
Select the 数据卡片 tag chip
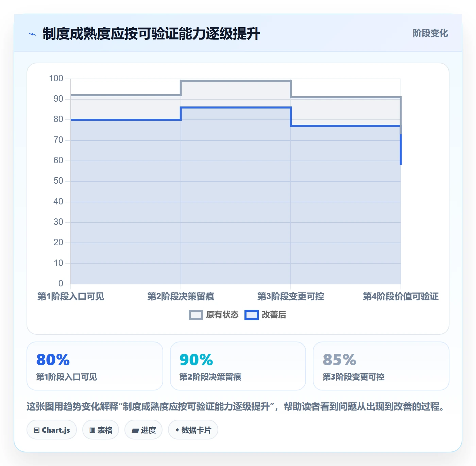pyautogui.click(x=193, y=430)
